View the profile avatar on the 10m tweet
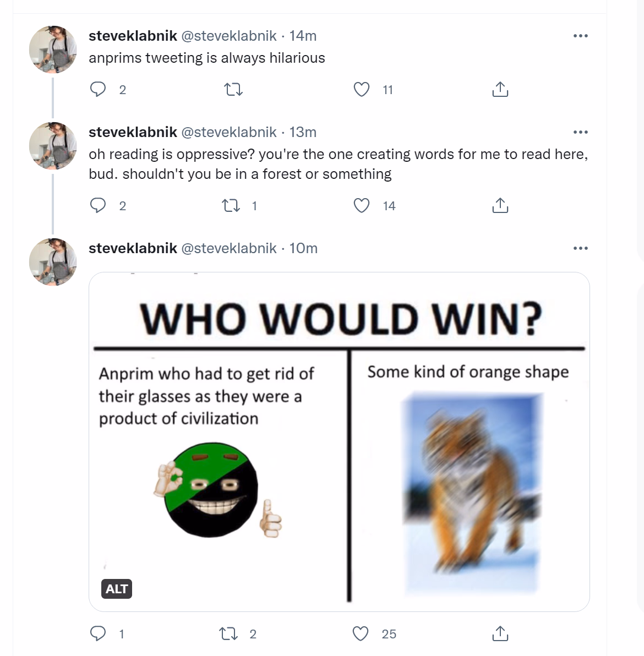644x656 pixels. pyautogui.click(x=53, y=262)
